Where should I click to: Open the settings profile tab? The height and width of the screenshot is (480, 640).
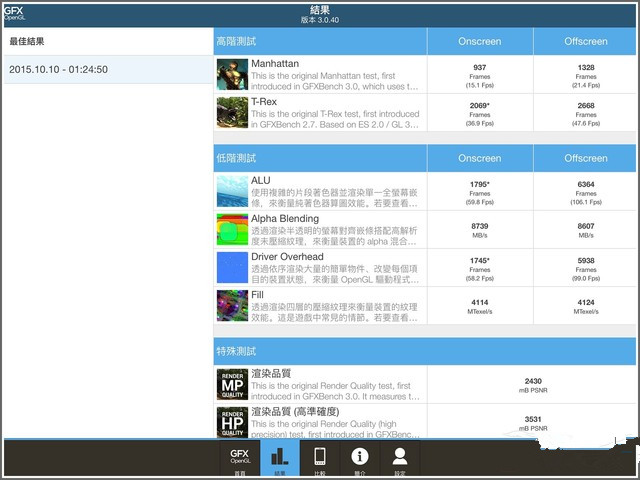click(x=400, y=458)
